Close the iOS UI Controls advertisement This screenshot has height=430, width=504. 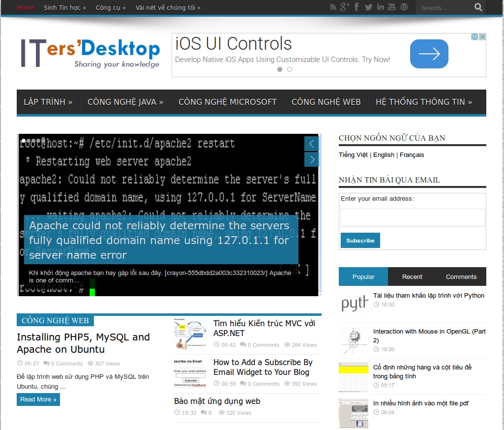pyautogui.click(x=482, y=37)
